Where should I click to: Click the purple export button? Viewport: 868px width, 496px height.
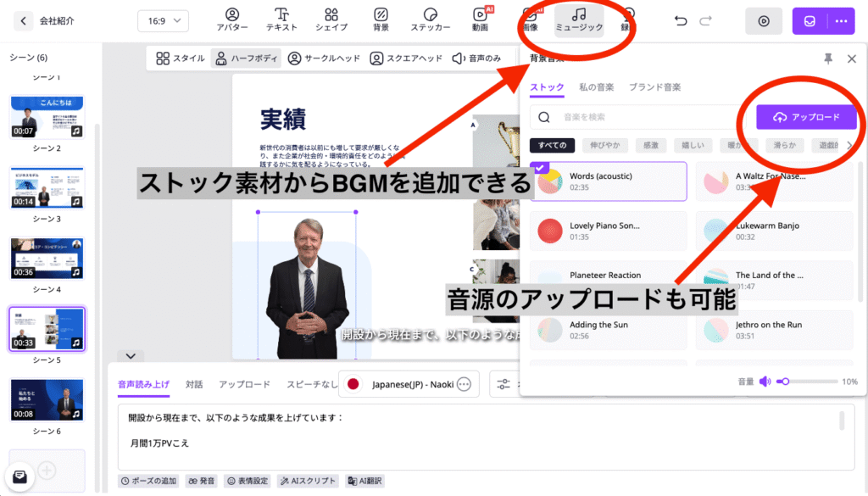coord(810,21)
